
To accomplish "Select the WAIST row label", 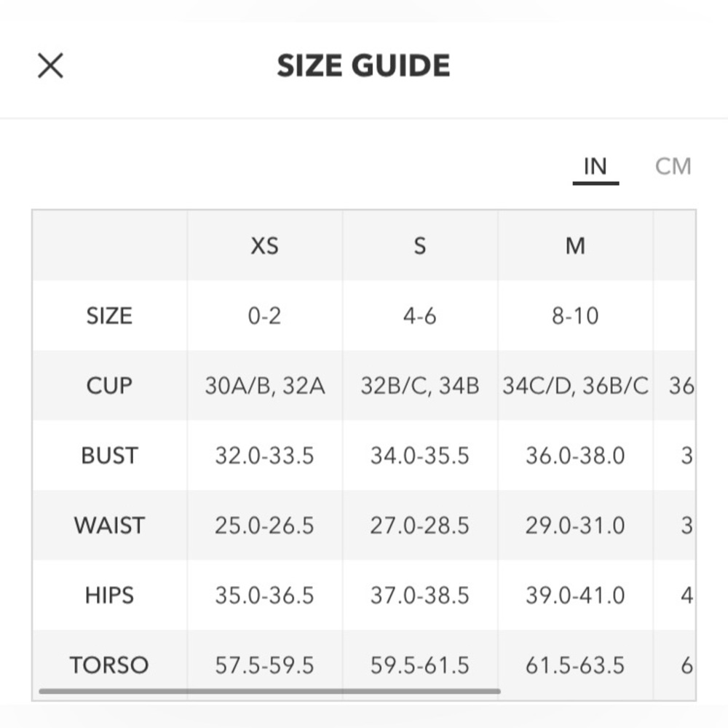I will point(109,526).
